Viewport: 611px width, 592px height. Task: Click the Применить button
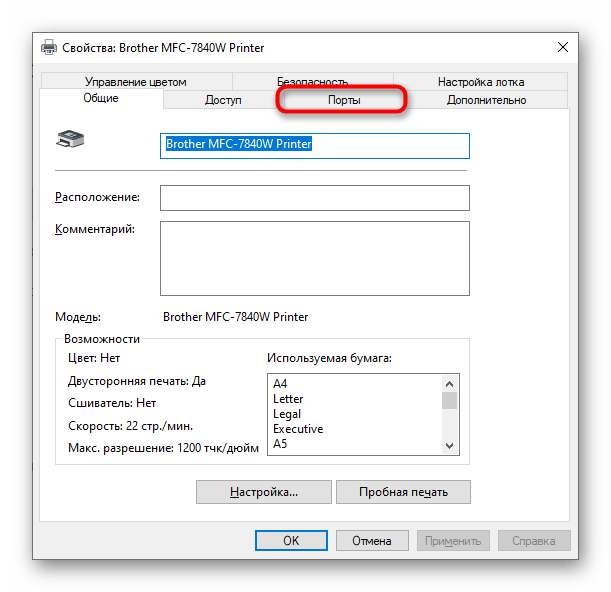[453, 541]
